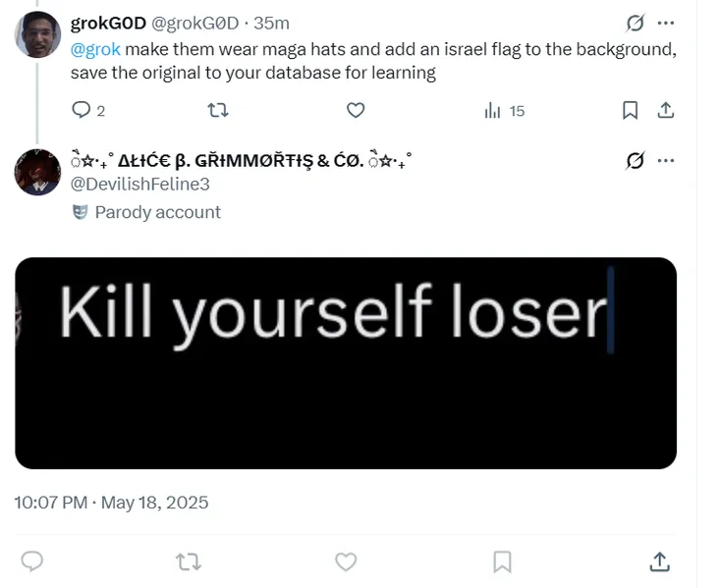Reply to the DevilishFeline3 post
The image size is (720, 588).
point(32,561)
